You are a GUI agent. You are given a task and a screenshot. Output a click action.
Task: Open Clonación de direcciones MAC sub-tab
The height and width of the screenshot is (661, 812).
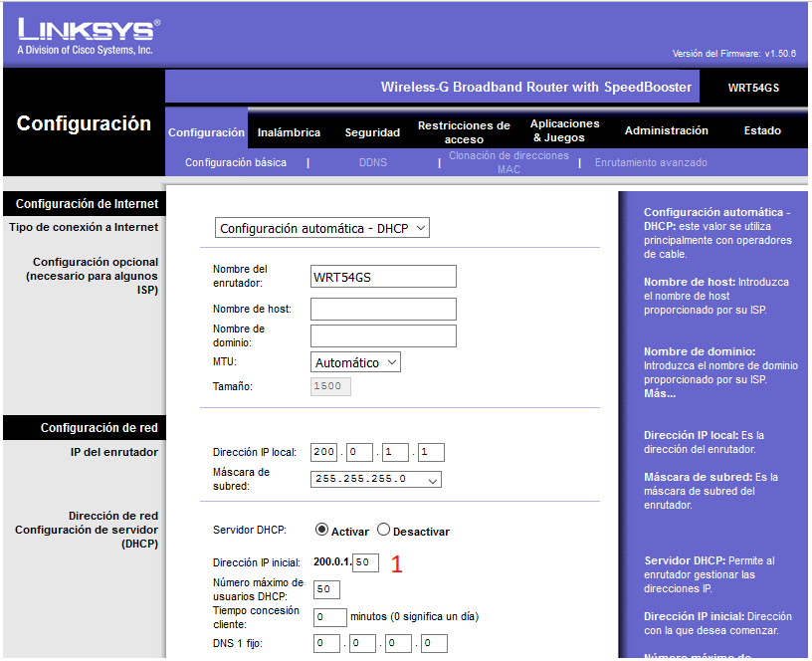coord(508,162)
